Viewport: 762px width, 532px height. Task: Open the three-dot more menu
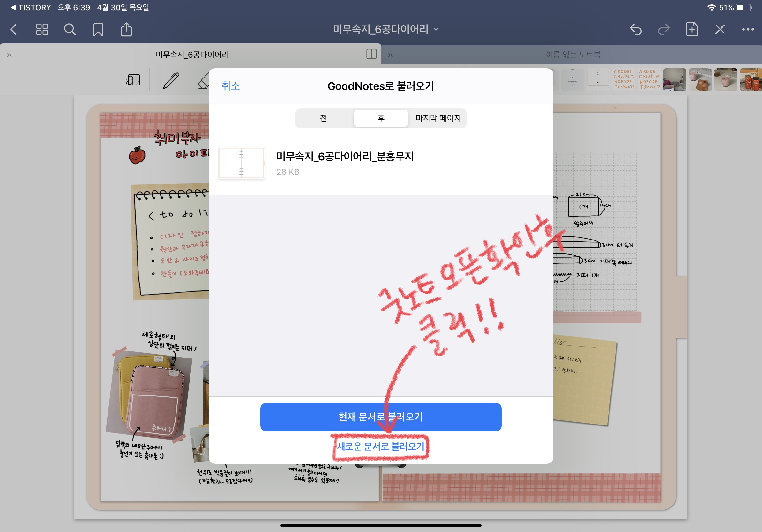point(747,29)
